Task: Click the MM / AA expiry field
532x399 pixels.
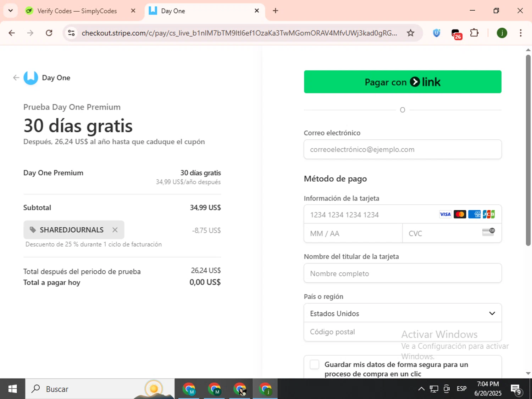Action: (353, 233)
